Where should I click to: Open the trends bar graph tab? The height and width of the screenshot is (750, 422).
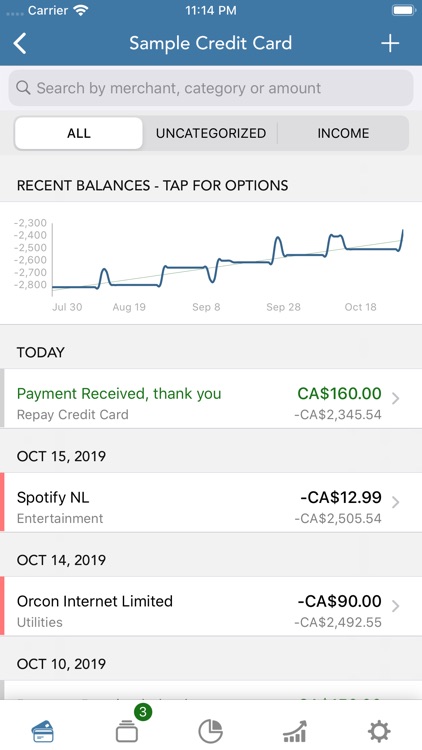[x=295, y=732]
